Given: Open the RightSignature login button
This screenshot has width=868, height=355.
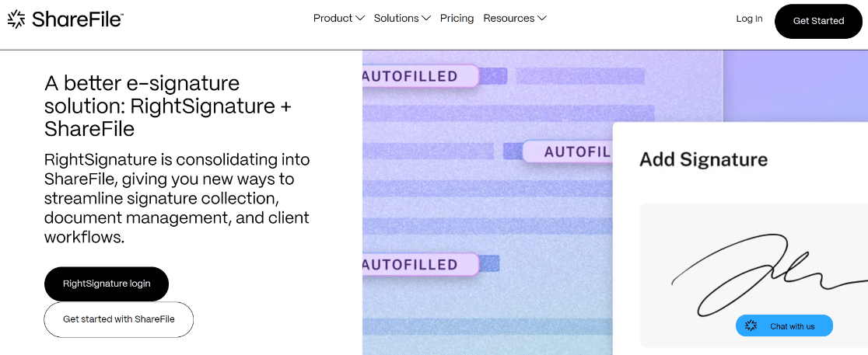Looking at the screenshot, I should pos(107,284).
